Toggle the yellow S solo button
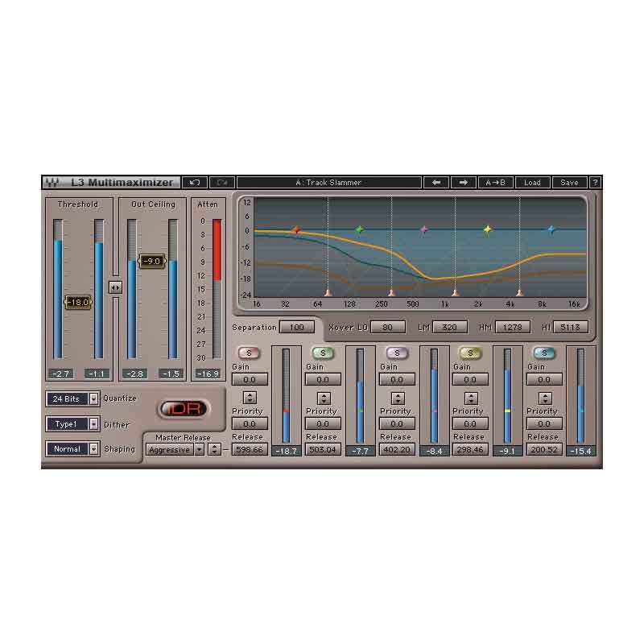Viewport: 644px width, 644px height. tap(470, 352)
